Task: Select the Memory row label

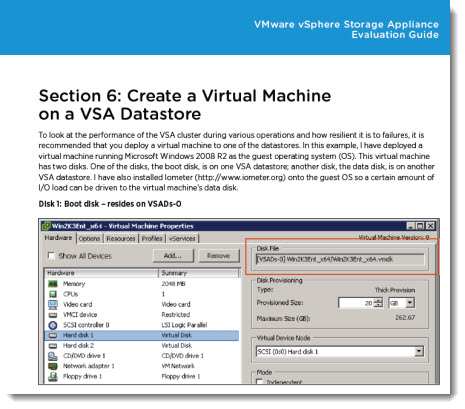Action: 74,284
